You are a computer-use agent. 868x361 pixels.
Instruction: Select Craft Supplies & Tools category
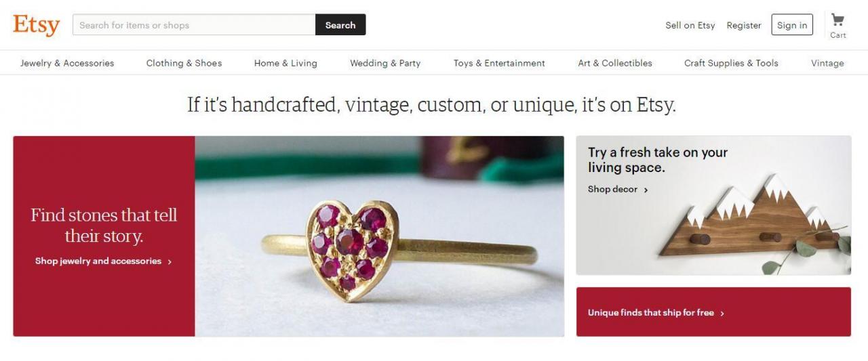click(x=731, y=63)
